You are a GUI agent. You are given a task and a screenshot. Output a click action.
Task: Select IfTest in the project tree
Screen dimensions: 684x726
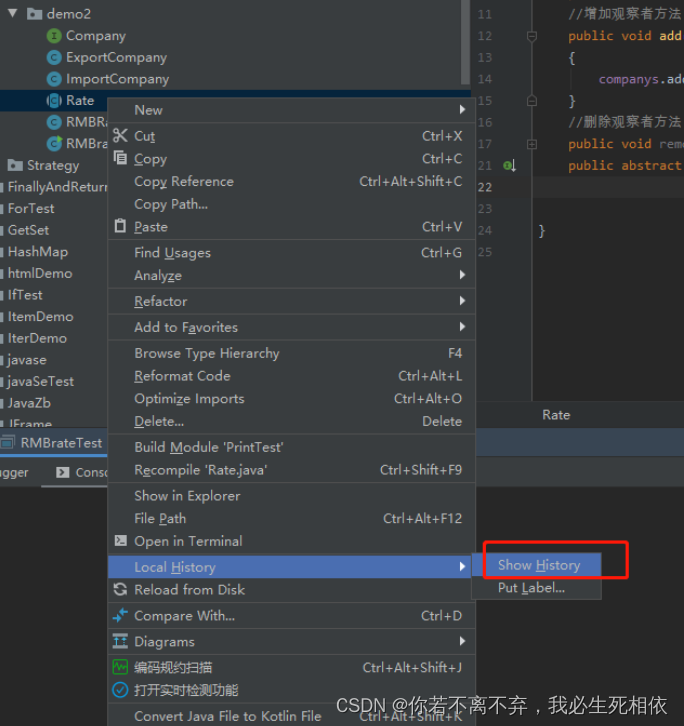click(x=25, y=295)
